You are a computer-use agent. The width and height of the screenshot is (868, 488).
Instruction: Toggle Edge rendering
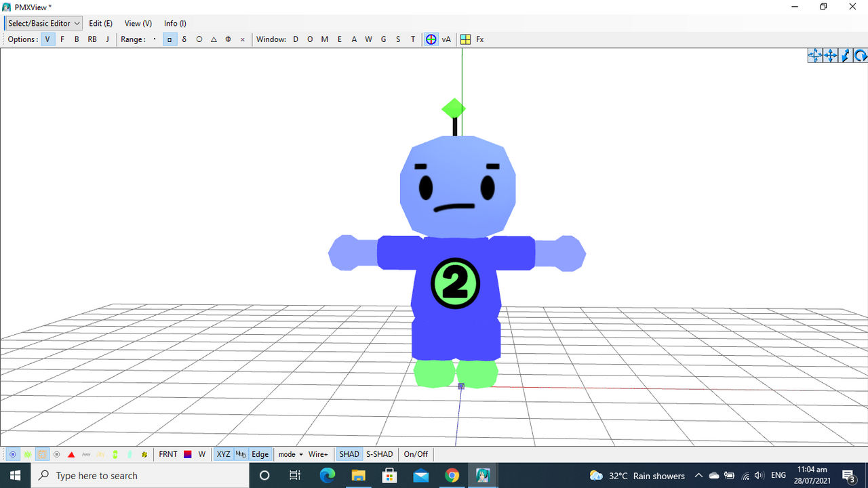(x=260, y=454)
